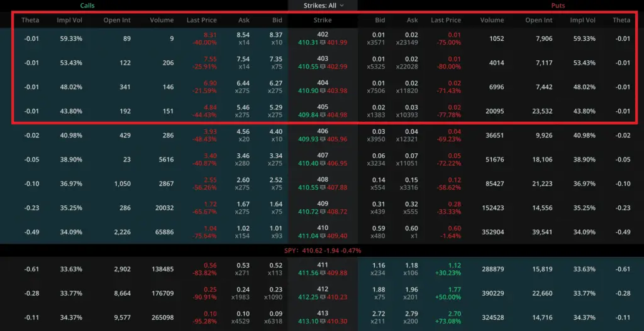Click call volume 20032 at strike 409
The width and height of the screenshot is (644, 331).
pyautogui.click(x=164, y=208)
